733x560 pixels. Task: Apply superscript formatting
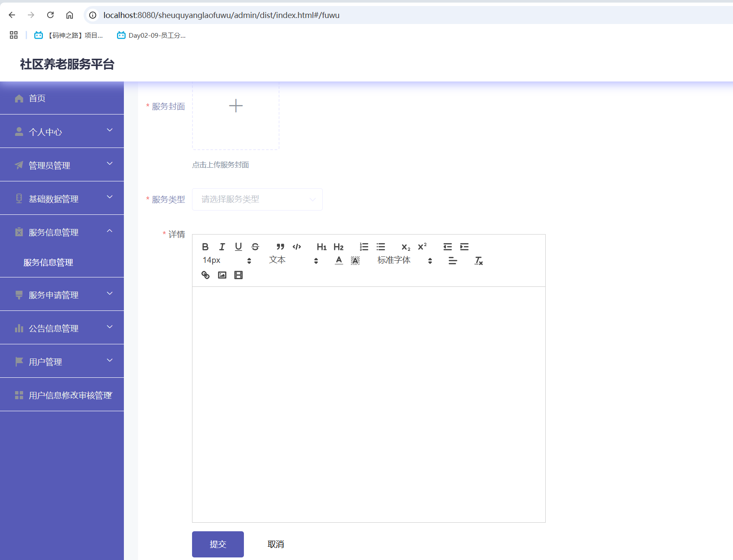[422, 247]
